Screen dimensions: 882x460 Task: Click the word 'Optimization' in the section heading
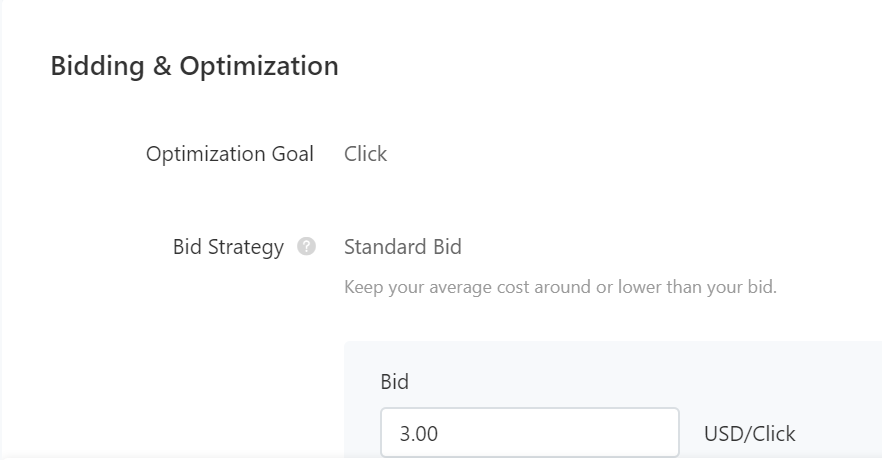tap(259, 66)
